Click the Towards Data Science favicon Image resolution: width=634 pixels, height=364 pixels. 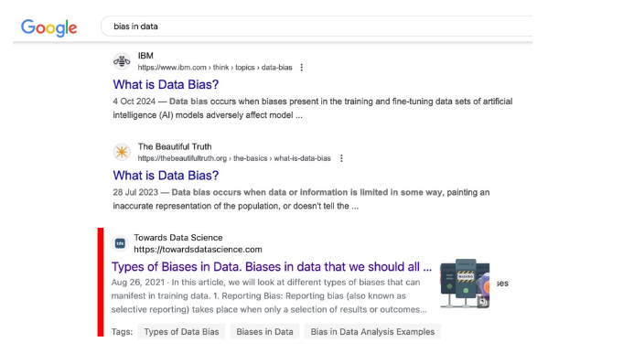coord(120,243)
